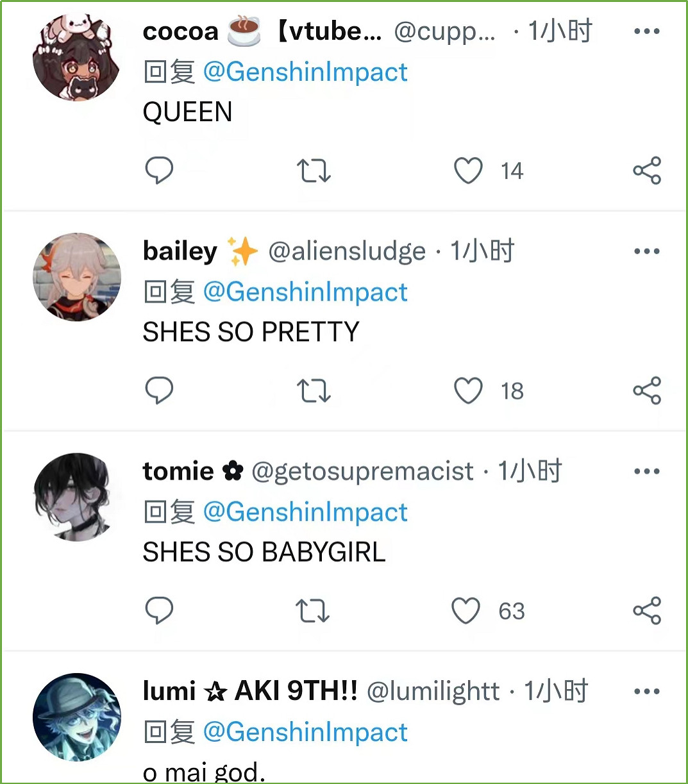Image resolution: width=688 pixels, height=784 pixels.
Task: Share cocoa's QUEEN tweet
Action: (647, 171)
